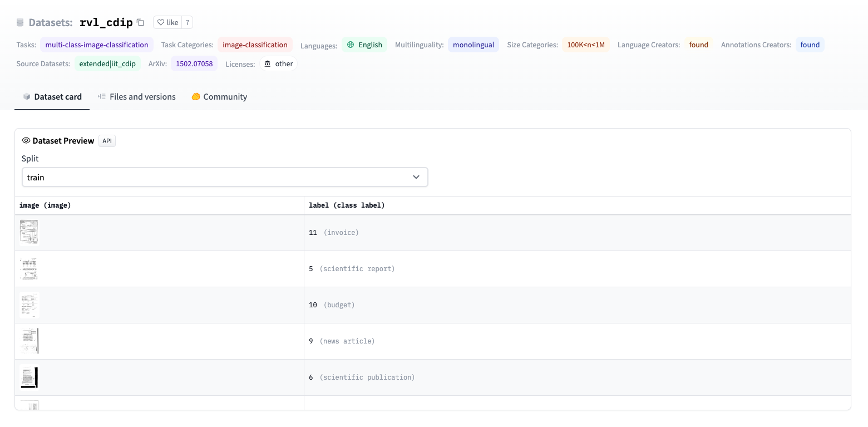Screen dimensions: 868x427
Task: Select the monolingual multilinguality tag
Action: [x=474, y=44]
